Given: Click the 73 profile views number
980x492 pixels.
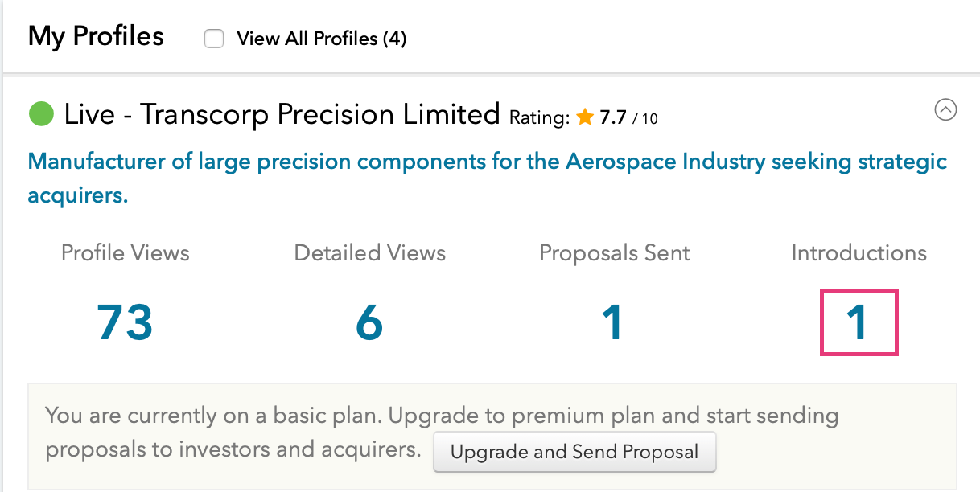Looking at the screenshot, I should pyautogui.click(x=125, y=322).
